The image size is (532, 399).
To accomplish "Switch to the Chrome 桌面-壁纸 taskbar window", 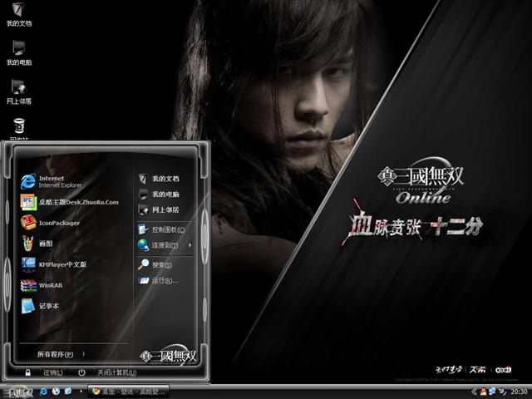I will click(x=128, y=392).
